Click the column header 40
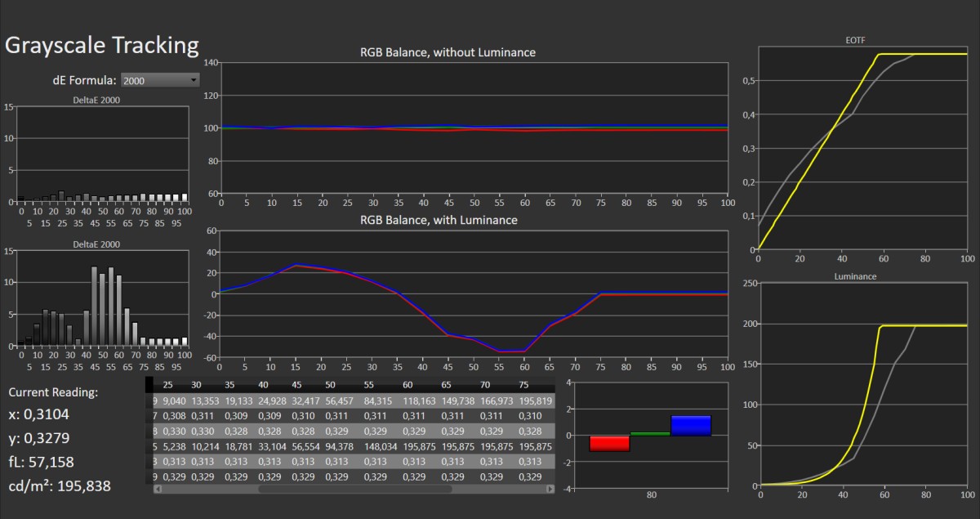The image size is (980, 519). pyautogui.click(x=263, y=385)
